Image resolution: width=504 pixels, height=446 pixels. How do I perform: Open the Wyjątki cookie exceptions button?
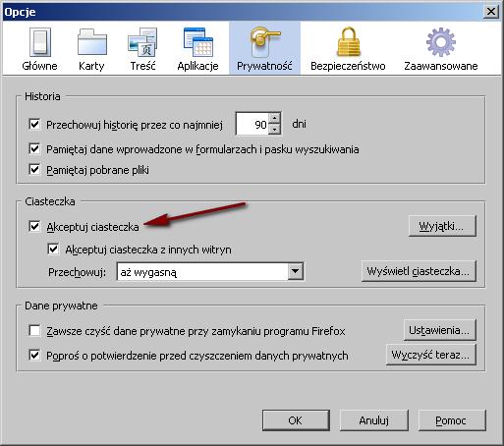[x=442, y=226]
